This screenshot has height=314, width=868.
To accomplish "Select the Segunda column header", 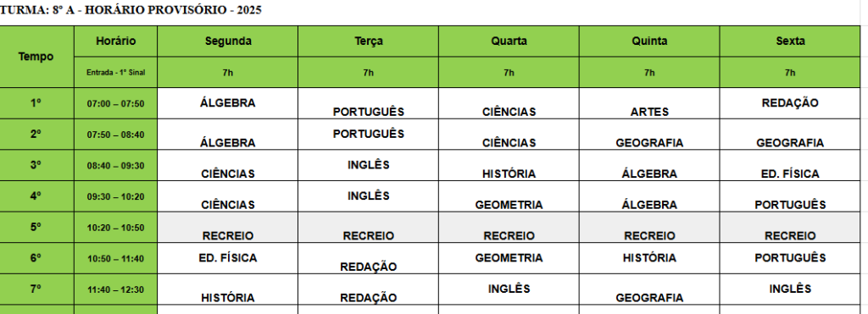I will tap(227, 41).
